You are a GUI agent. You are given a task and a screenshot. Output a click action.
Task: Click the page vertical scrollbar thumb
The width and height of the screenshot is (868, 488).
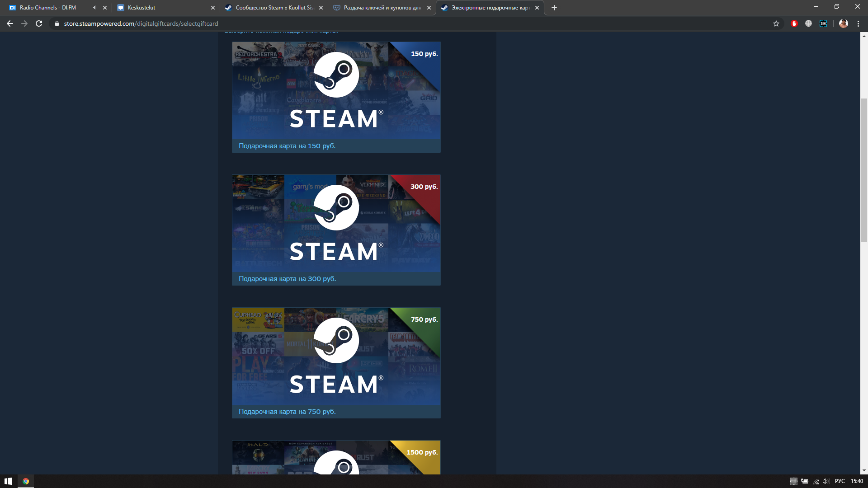(864, 170)
